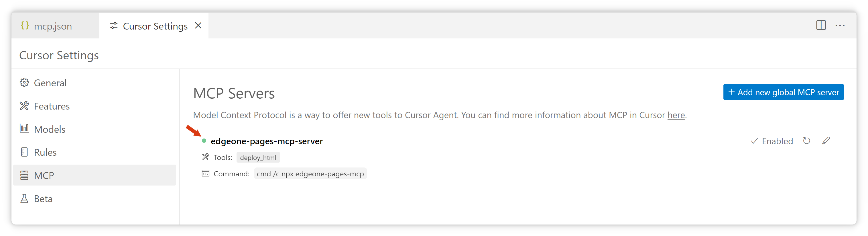
Task: Click the split editor layout icon
Action: point(821,25)
